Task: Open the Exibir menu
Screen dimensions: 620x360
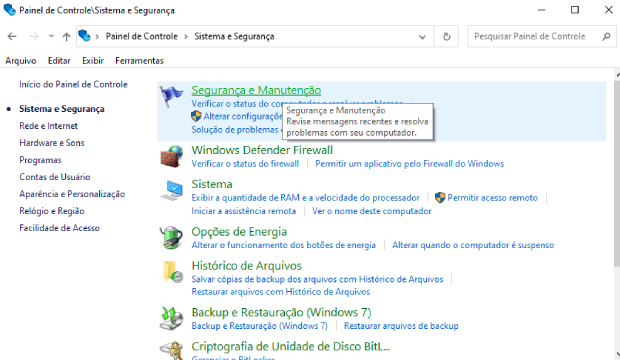Action: [x=93, y=61]
